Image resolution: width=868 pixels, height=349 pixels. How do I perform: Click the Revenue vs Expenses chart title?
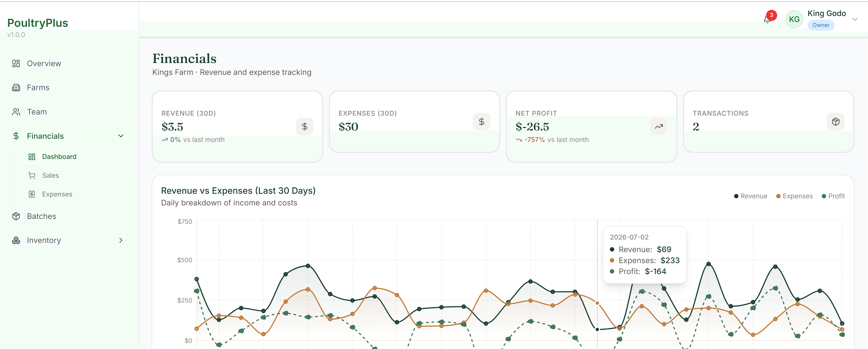[238, 191]
